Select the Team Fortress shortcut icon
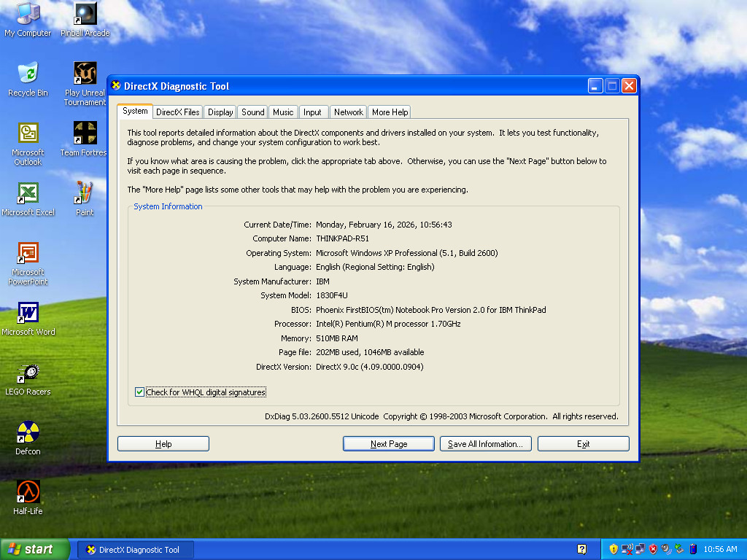 [84, 139]
